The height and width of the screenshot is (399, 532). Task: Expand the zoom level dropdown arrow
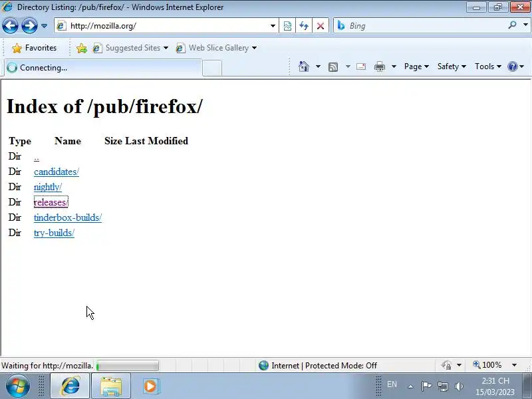pyautogui.click(x=514, y=365)
